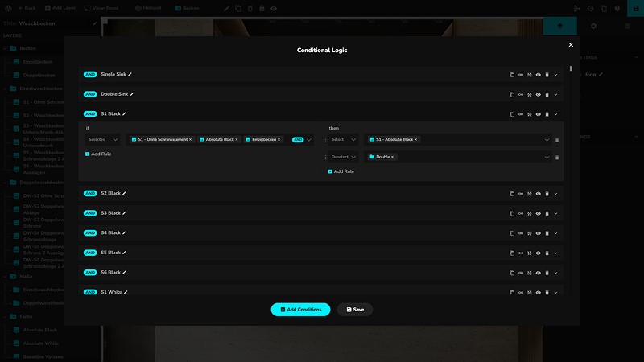
Task: Hide the S6 Black condition
Action: 539,273
